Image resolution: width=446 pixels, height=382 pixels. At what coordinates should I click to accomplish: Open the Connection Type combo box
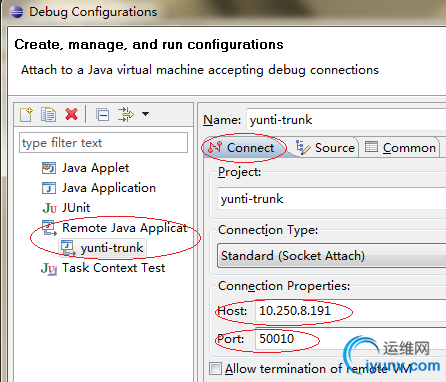(x=332, y=256)
